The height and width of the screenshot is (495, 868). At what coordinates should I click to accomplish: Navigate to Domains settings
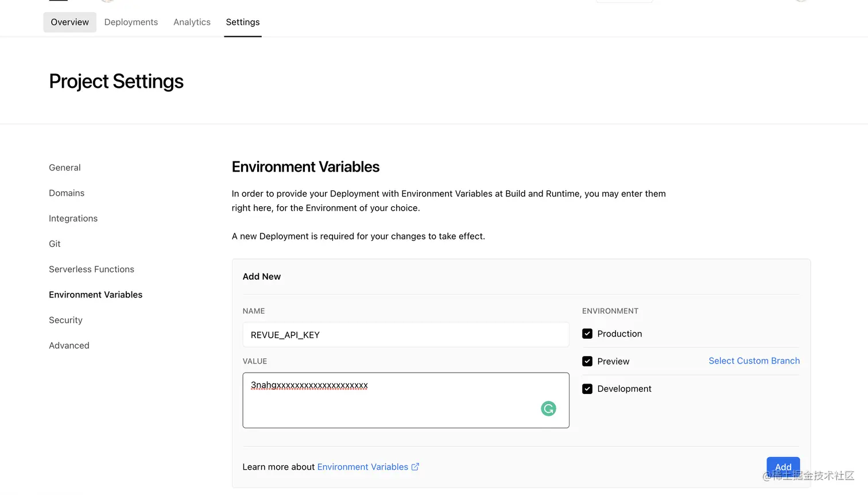tap(67, 193)
